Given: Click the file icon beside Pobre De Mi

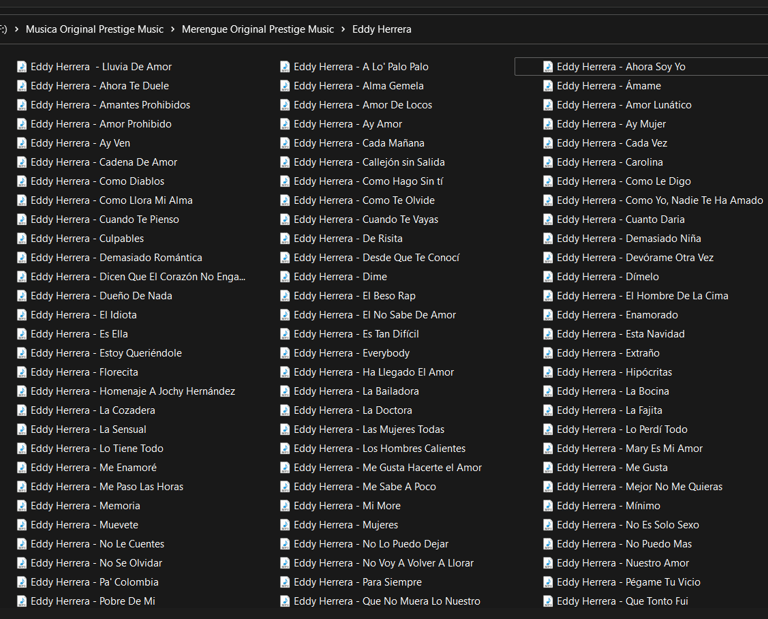Looking at the screenshot, I should [22, 601].
